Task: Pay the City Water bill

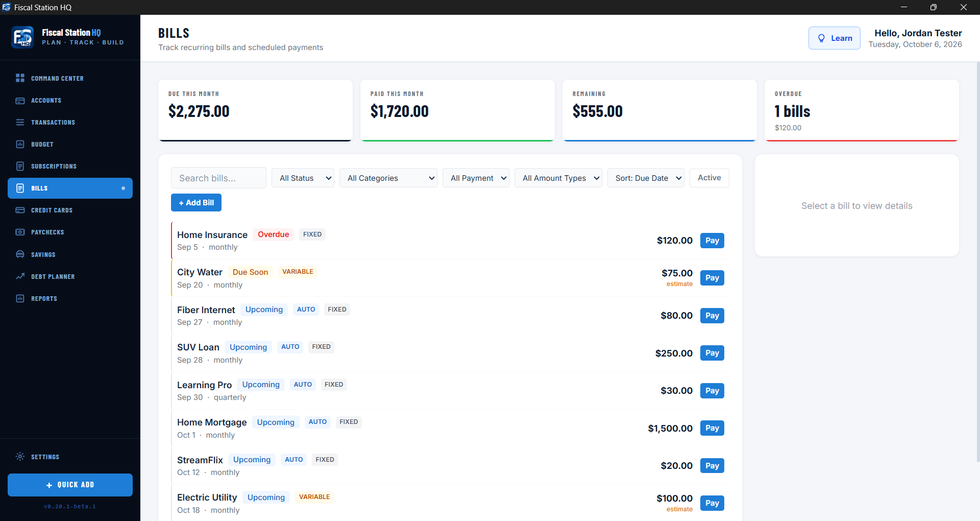Action: 712,278
